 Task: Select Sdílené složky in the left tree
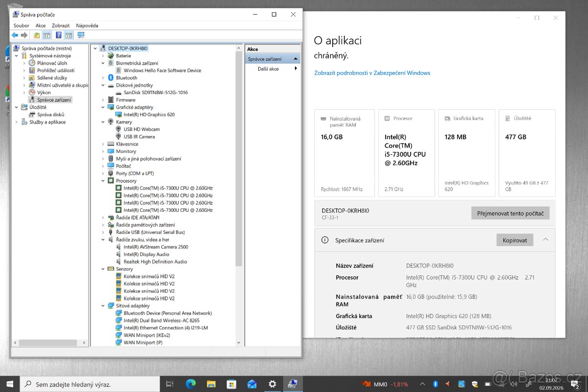coord(52,78)
